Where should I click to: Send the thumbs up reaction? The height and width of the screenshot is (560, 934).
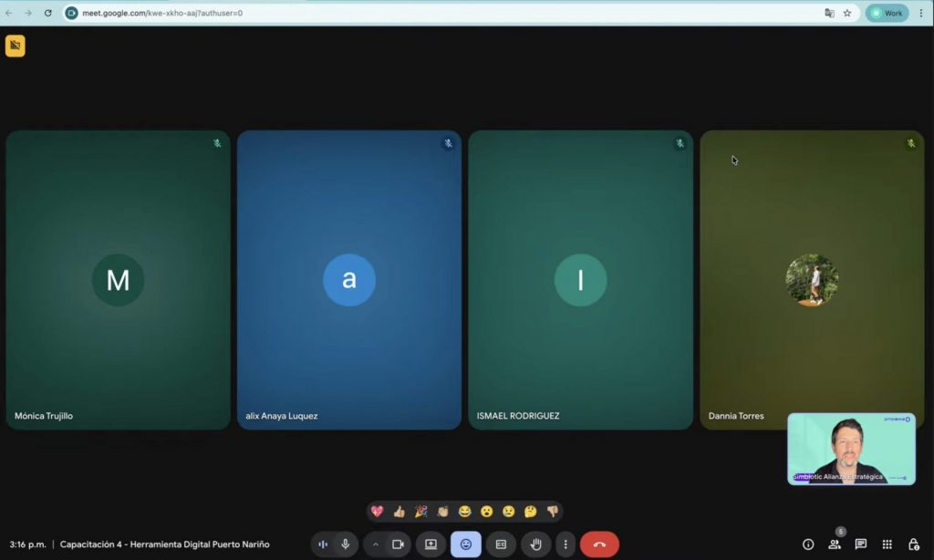(x=399, y=512)
